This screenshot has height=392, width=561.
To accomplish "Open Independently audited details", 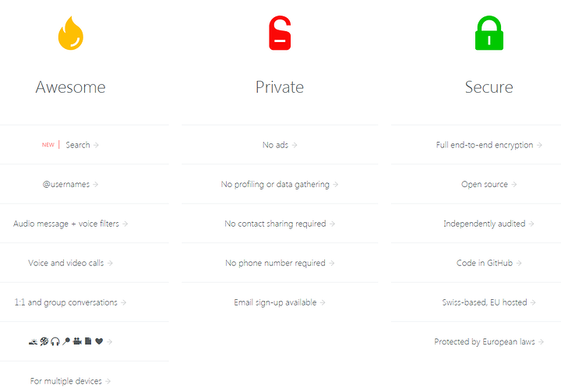I will pyautogui.click(x=485, y=224).
